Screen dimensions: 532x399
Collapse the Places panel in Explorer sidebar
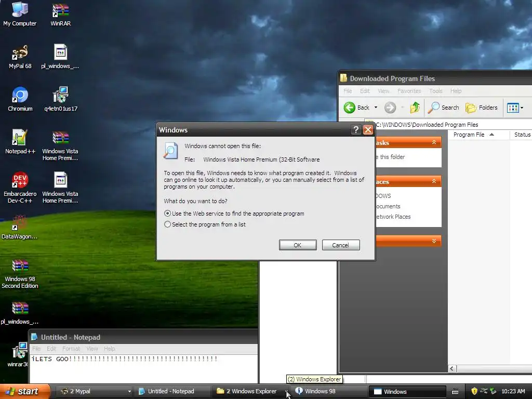coord(434,181)
